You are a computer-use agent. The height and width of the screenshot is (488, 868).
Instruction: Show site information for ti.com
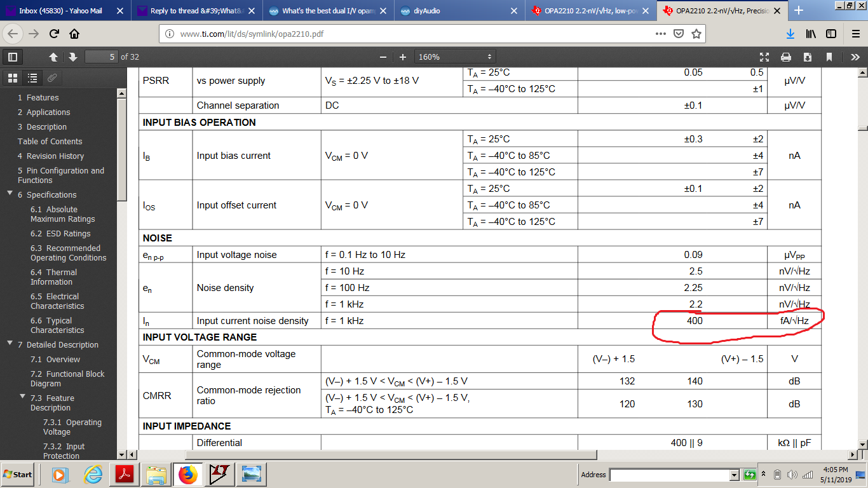pyautogui.click(x=169, y=34)
